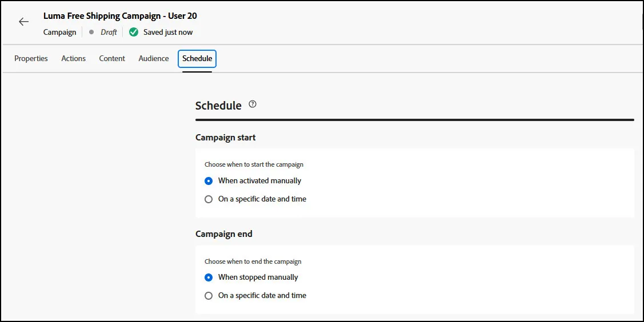
Task: Choose 'On a specific date and time' under Campaign end
Action: click(x=209, y=296)
